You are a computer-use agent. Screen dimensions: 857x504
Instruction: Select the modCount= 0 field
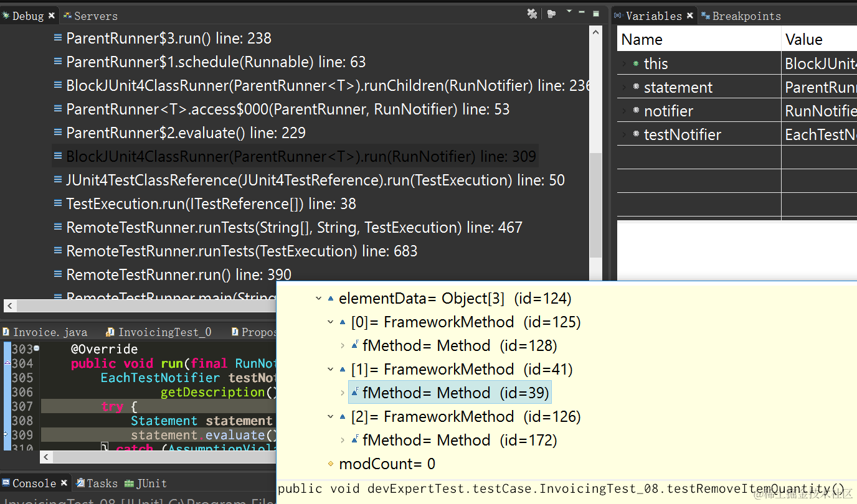387,464
